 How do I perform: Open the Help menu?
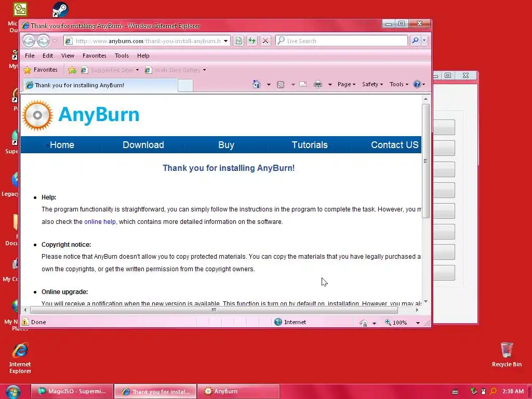click(143, 56)
